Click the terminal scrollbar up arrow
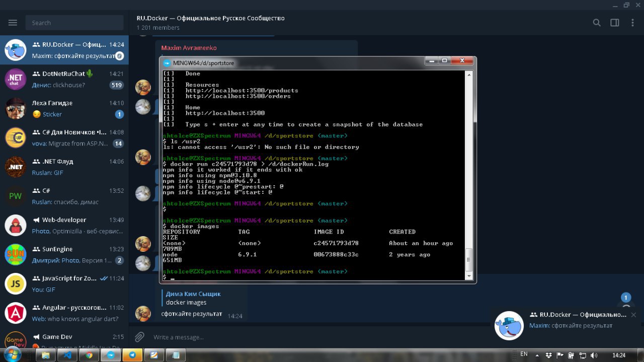This screenshot has width=644, height=362. tap(469, 74)
